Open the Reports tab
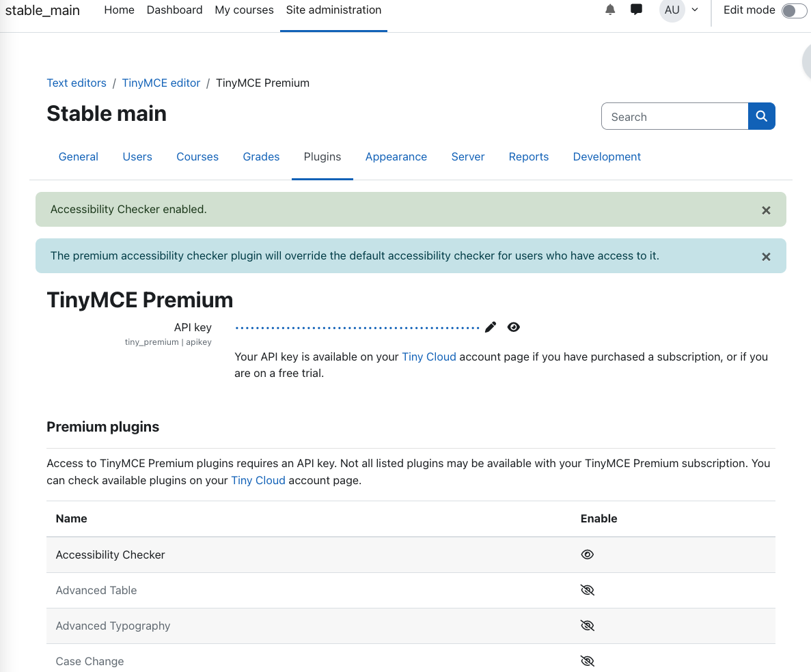811x672 pixels. point(529,156)
